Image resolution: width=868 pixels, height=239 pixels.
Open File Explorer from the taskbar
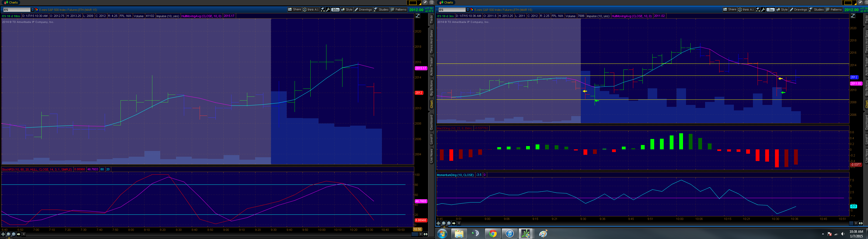pos(459,234)
